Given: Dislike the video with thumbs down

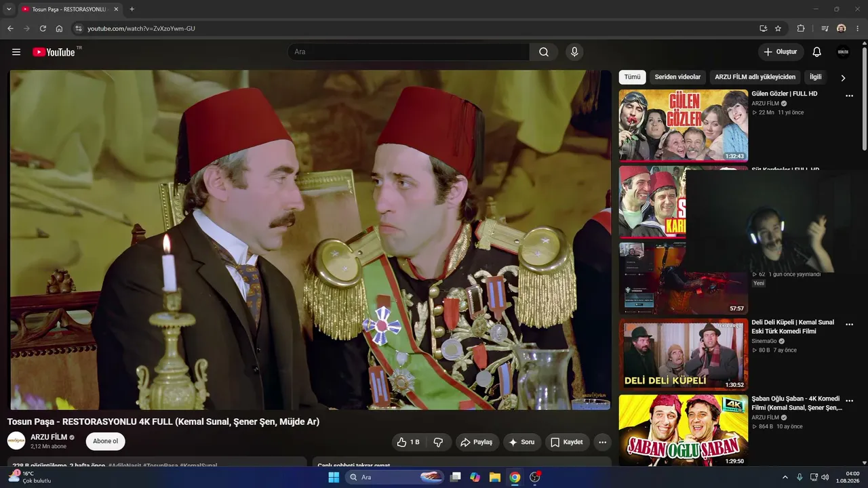Looking at the screenshot, I should tap(438, 442).
